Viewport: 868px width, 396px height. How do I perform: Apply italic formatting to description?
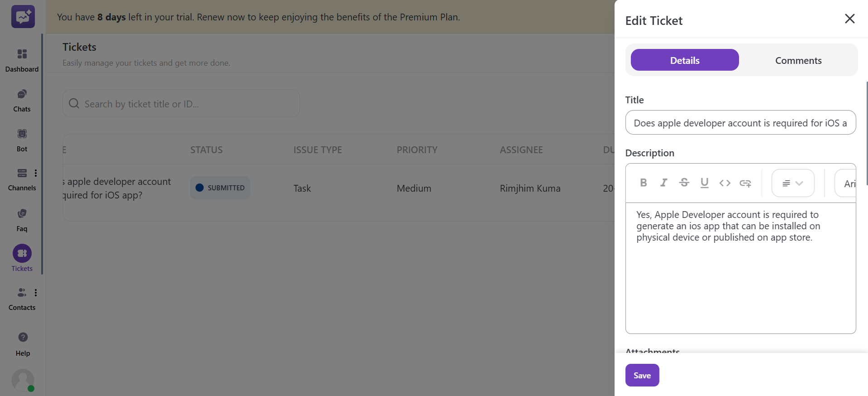[663, 183]
